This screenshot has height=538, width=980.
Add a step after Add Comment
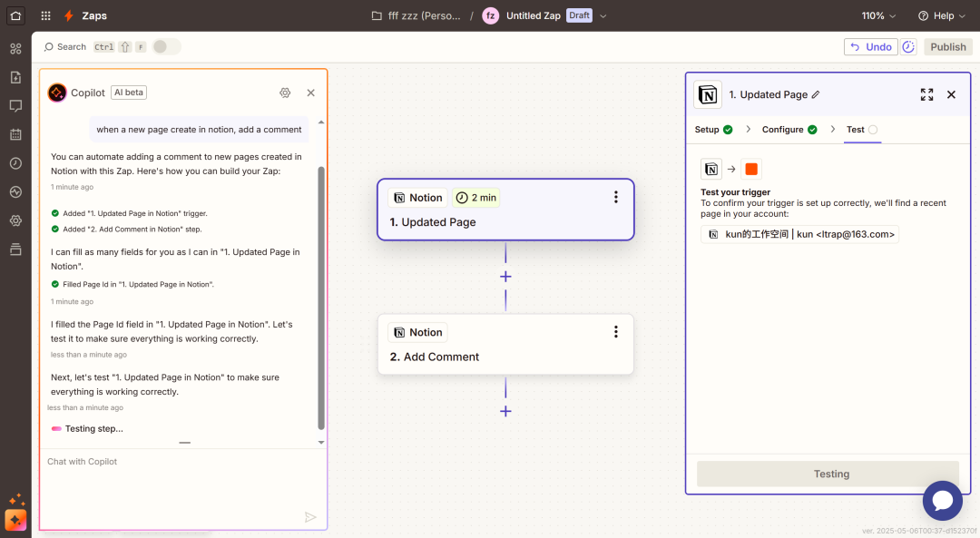pyautogui.click(x=505, y=411)
